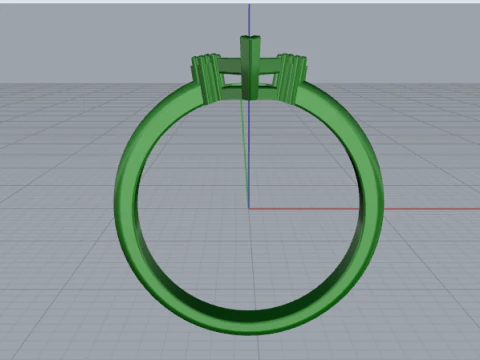This screenshot has width=480, height=360.
Task: Select the tall center post atop the ring
Action: tap(250, 67)
